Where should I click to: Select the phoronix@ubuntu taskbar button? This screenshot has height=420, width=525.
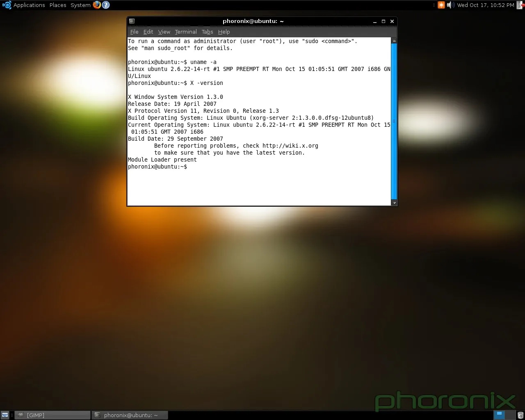130,415
